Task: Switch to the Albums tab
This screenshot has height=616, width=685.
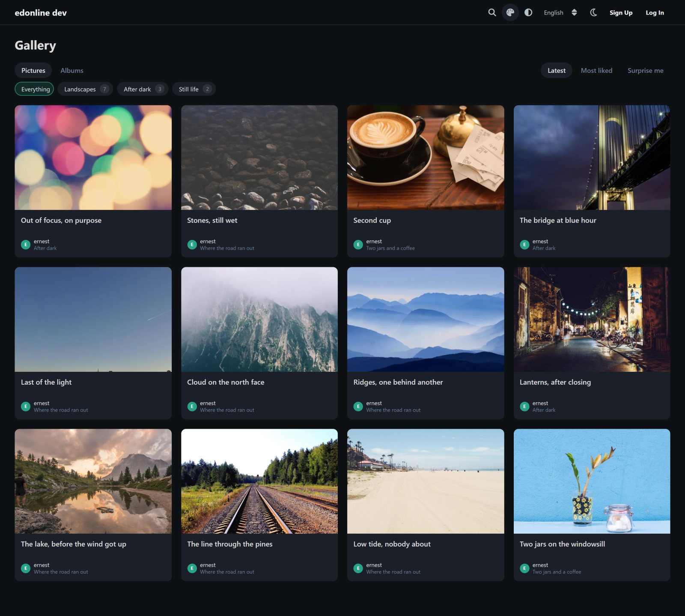Action: coord(72,70)
